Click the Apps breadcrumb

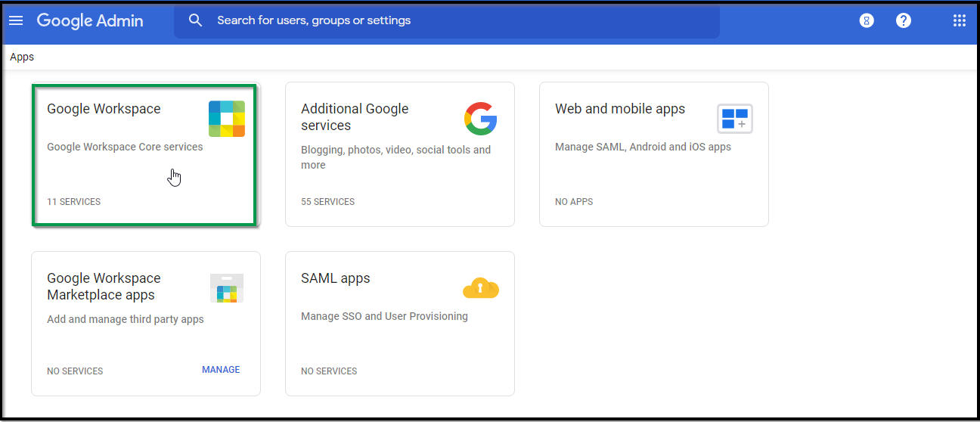coord(22,57)
